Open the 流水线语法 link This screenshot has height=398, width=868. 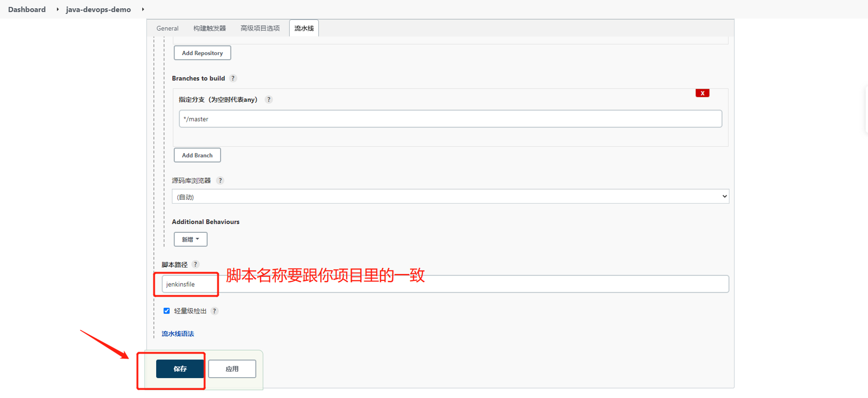[178, 333]
